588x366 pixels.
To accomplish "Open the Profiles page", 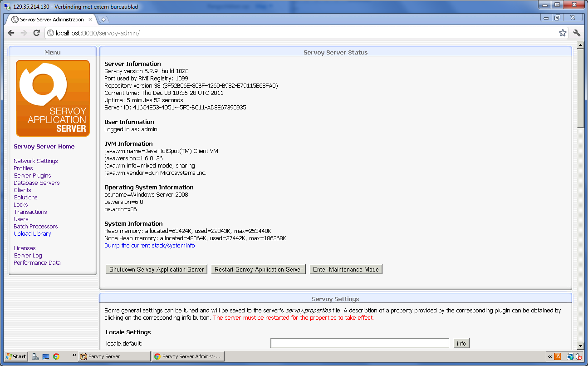I will [23, 168].
